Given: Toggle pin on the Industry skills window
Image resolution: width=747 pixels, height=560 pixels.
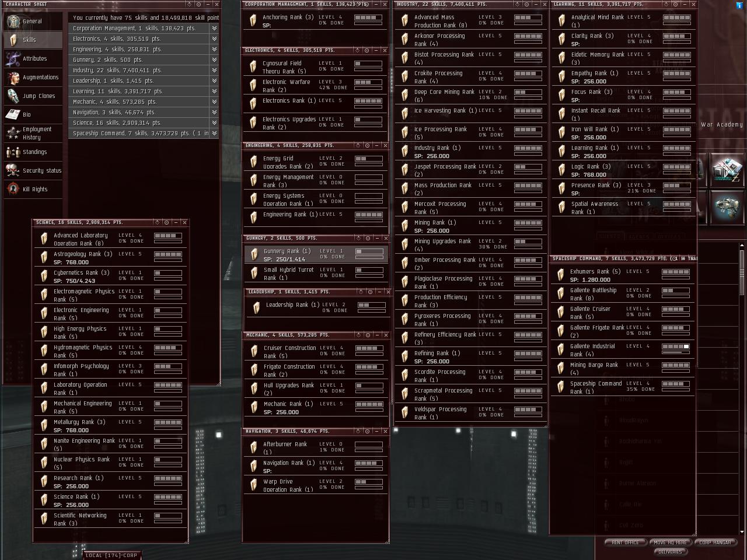Looking at the screenshot, I should [x=527, y=4].
